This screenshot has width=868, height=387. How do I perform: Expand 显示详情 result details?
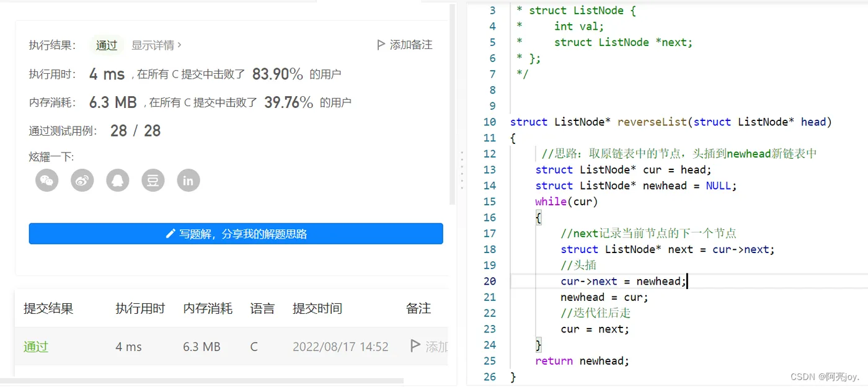pos(157,45)
